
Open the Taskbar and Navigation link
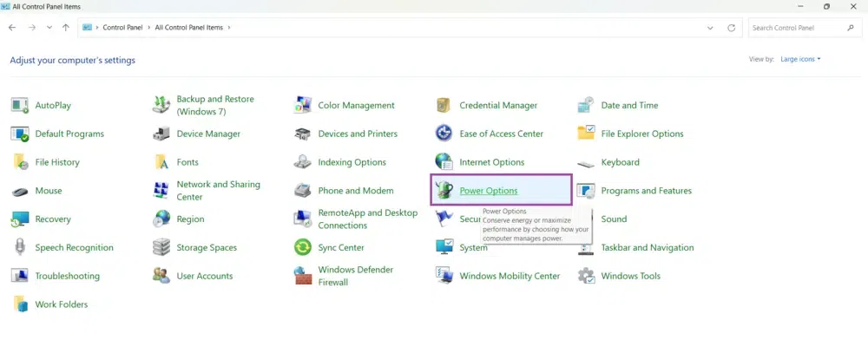click(x=648, y=248)
